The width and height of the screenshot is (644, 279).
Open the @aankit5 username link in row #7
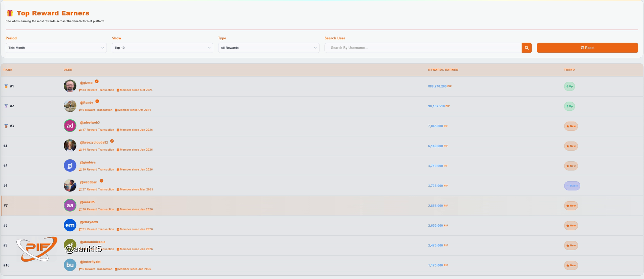87,202
